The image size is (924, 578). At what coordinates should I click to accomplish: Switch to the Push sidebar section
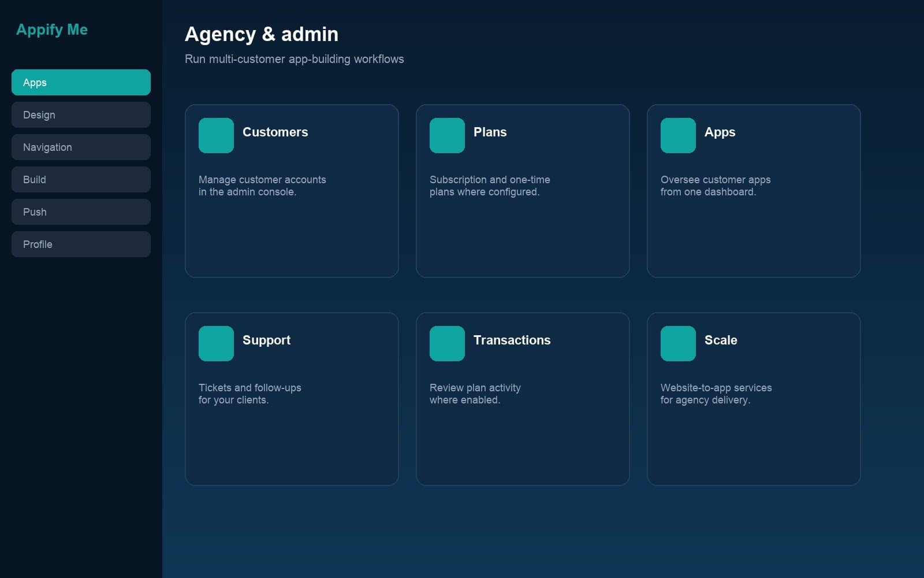click(81, 212)
